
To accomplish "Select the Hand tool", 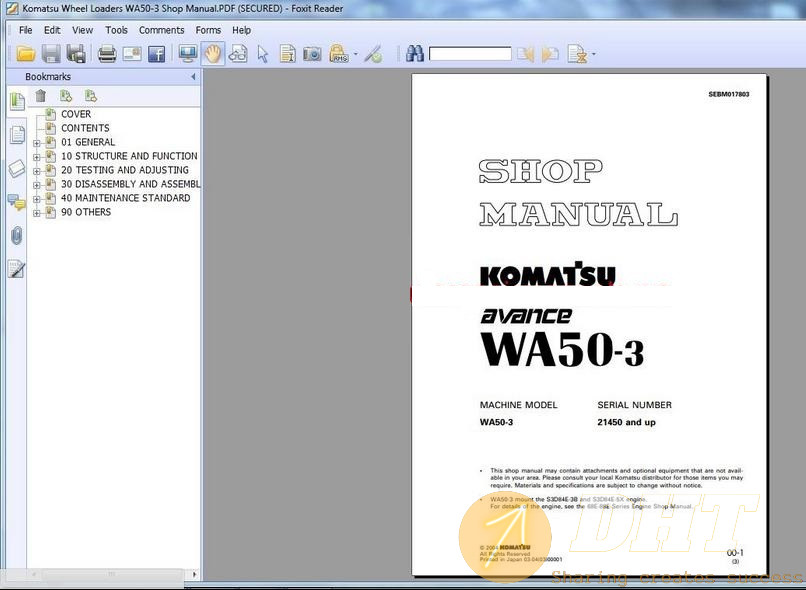I will click(213, 53).
